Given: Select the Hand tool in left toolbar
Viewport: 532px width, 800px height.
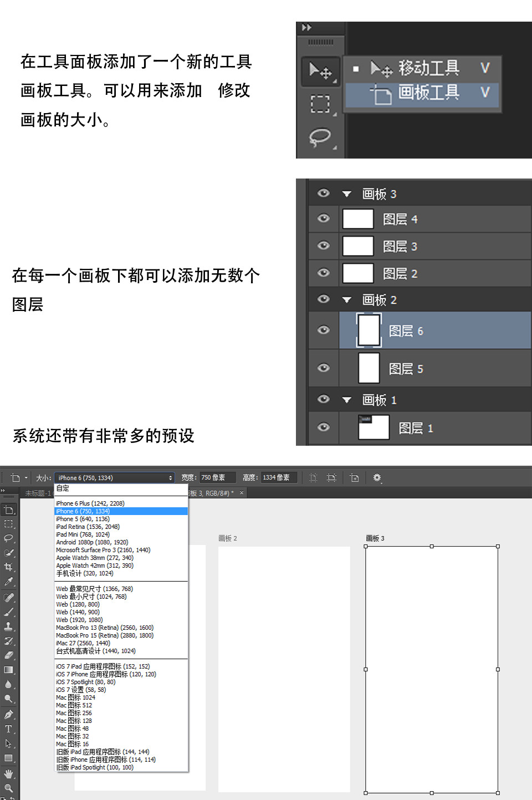Looking at the screenshot, I should [x=8, y=774].
